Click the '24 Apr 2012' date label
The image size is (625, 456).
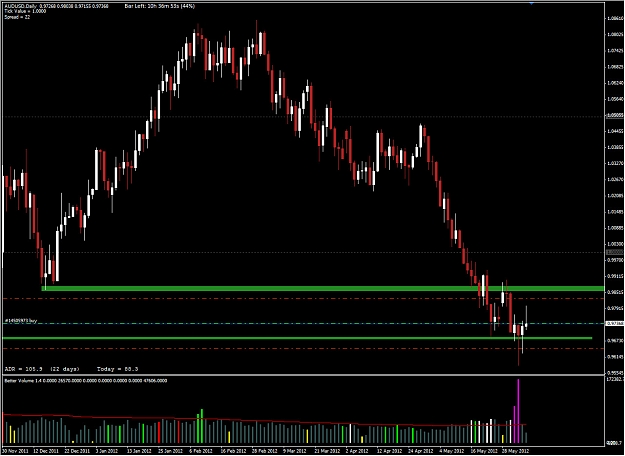(x=421, y=451)
